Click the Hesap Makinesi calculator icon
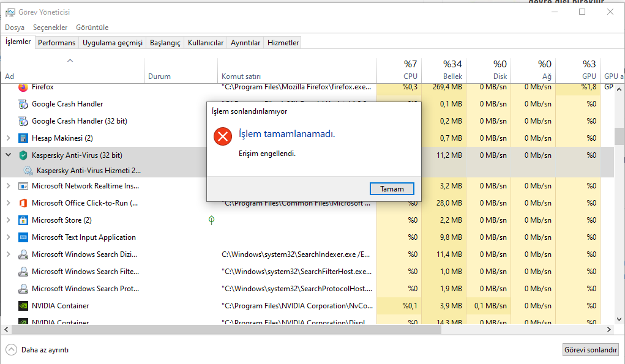The width and height of the screenshot is (625, 364). click(x=23, y=138)
